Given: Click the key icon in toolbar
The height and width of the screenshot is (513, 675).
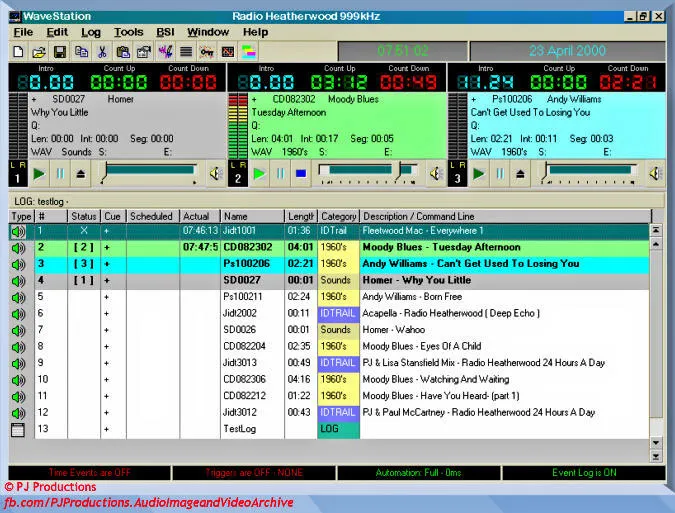Looking at the screenshot, I should 207,51.
